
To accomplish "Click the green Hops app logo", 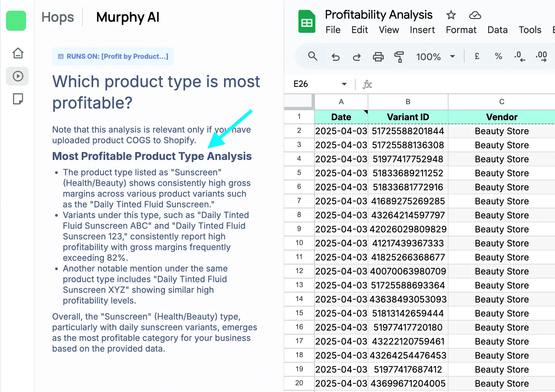I will coord(16,21).
